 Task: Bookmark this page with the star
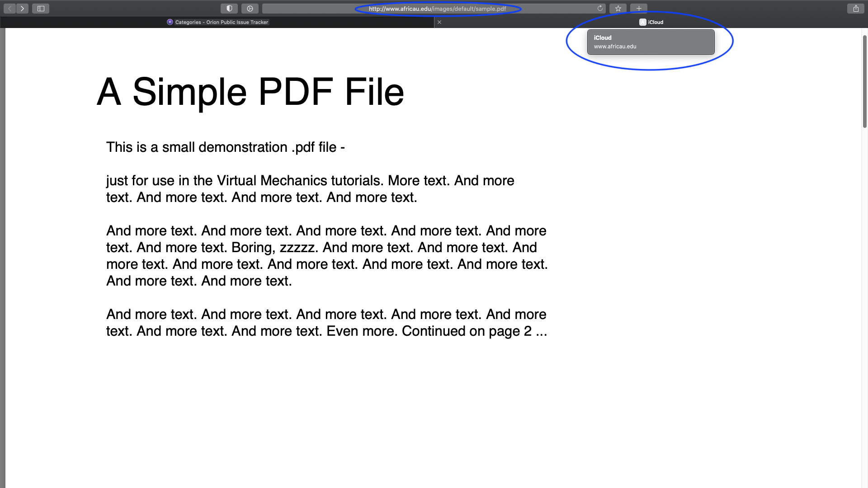tap(618, 9)
